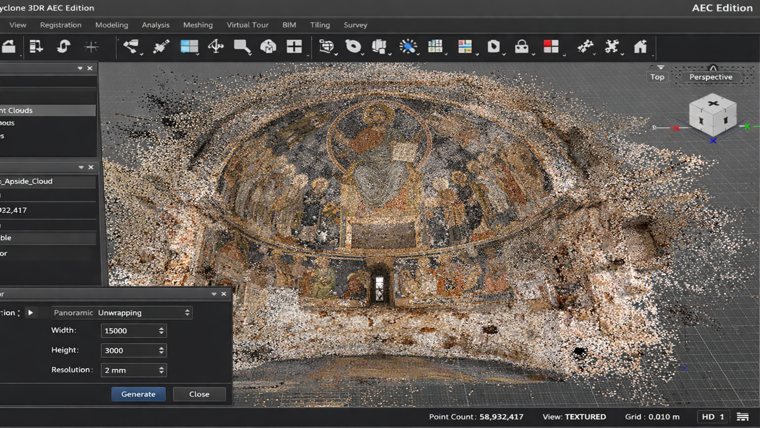Click the play arrow button before Panoramic
The width and height of the screenshot is (760, 428).
[x=31, y=313]
